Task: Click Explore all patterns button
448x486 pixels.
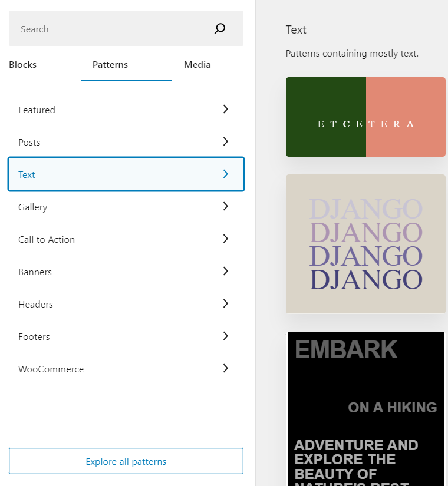Action: tap(126, 461)
